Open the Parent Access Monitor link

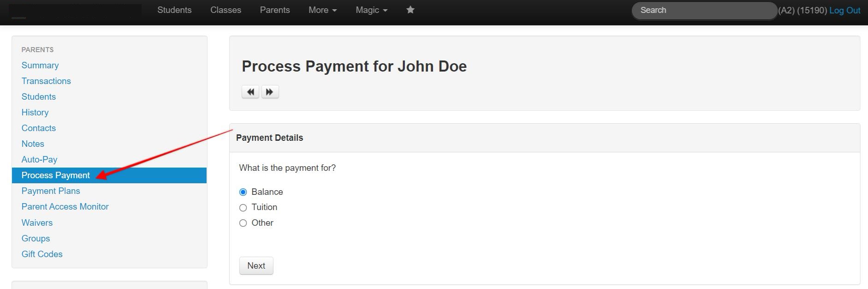tap(65, 207)
